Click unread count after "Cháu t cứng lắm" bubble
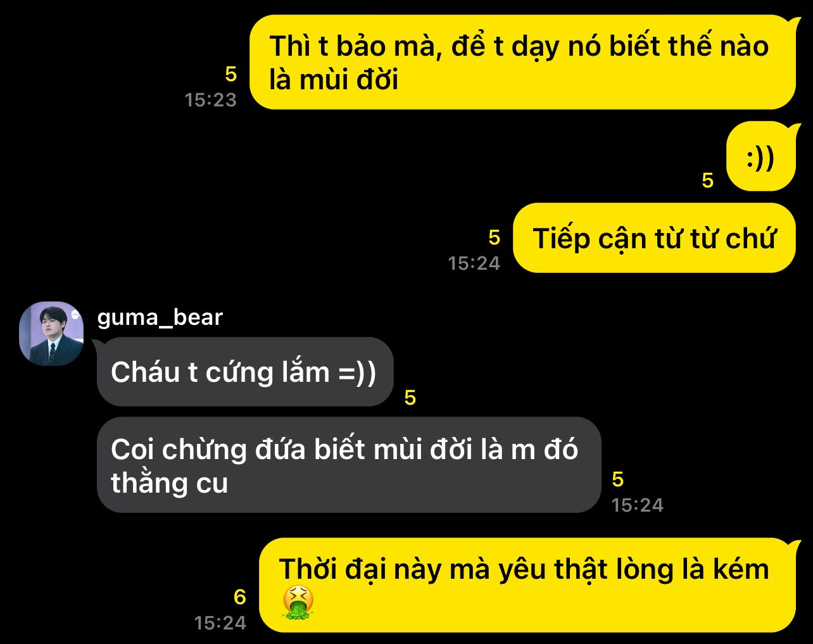This screenshot has height=644, width=813. (410, 398)
